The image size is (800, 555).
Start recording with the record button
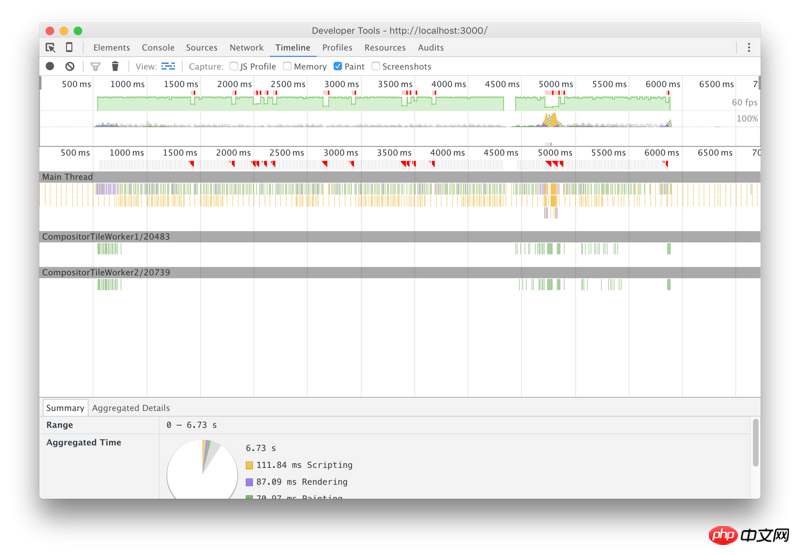(50, 66)
